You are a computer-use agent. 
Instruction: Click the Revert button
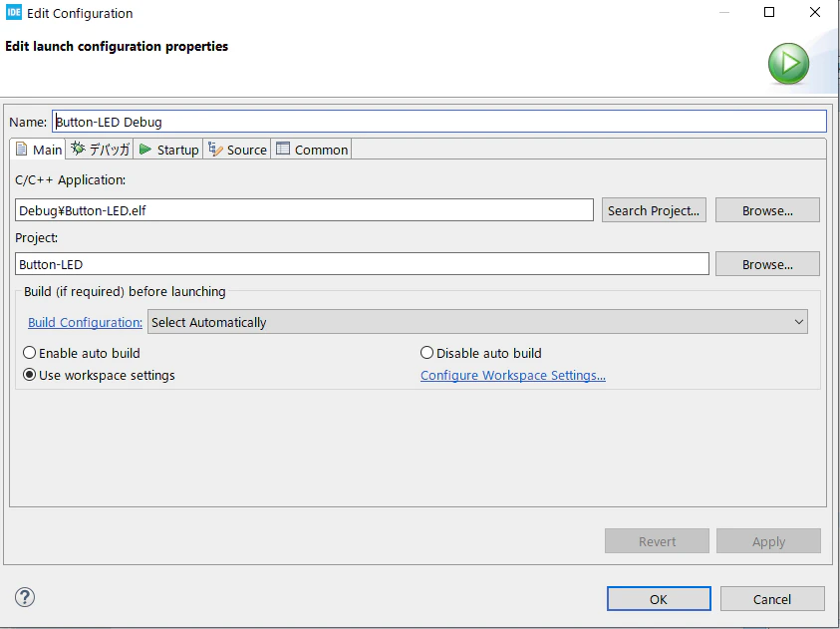point(657,541)
